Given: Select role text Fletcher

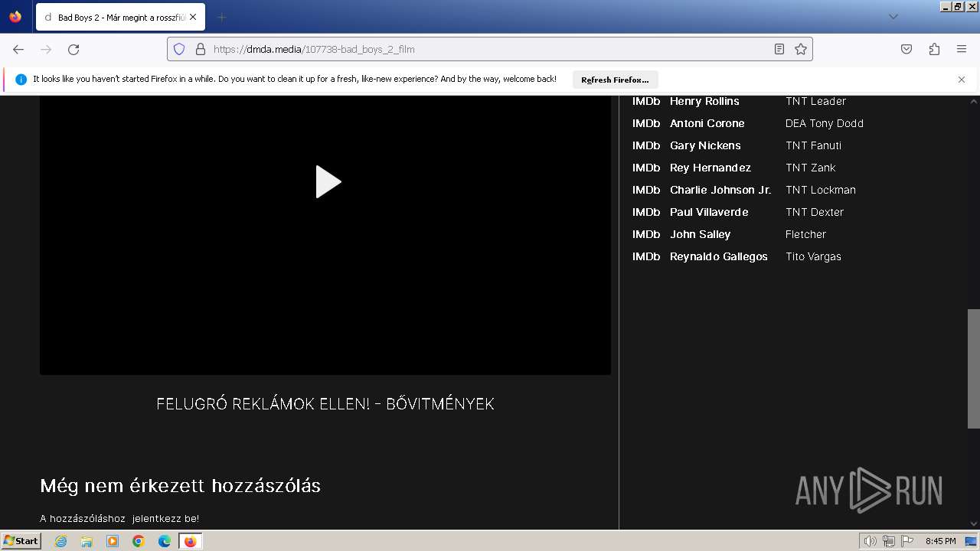Looking at the screenshot, I should pos(805,234).
